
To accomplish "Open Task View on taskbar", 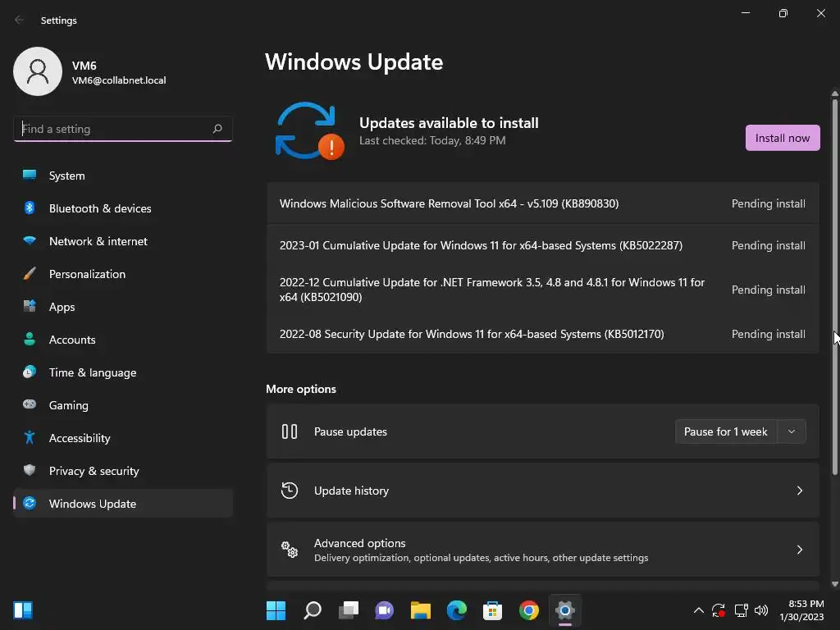I will [x=348, y=610].
